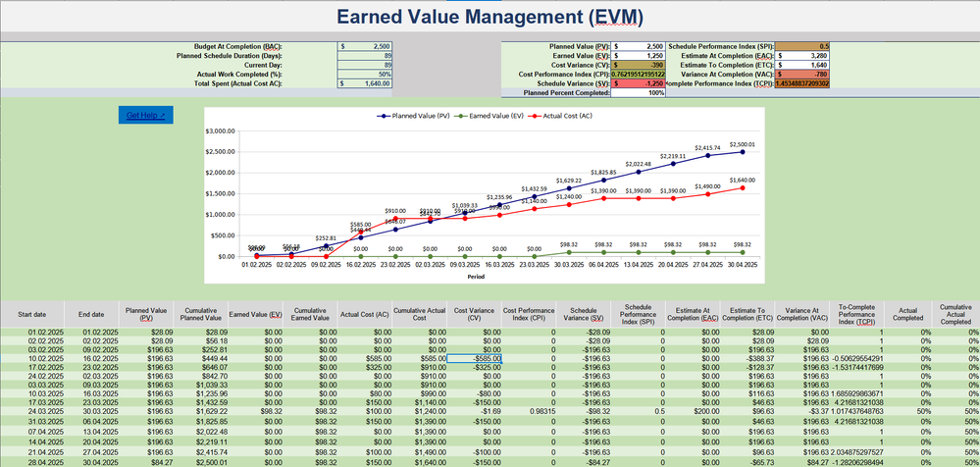
Task: Click the Earned Value Management title
Action: pyautogui.click(x=489, y=17)
